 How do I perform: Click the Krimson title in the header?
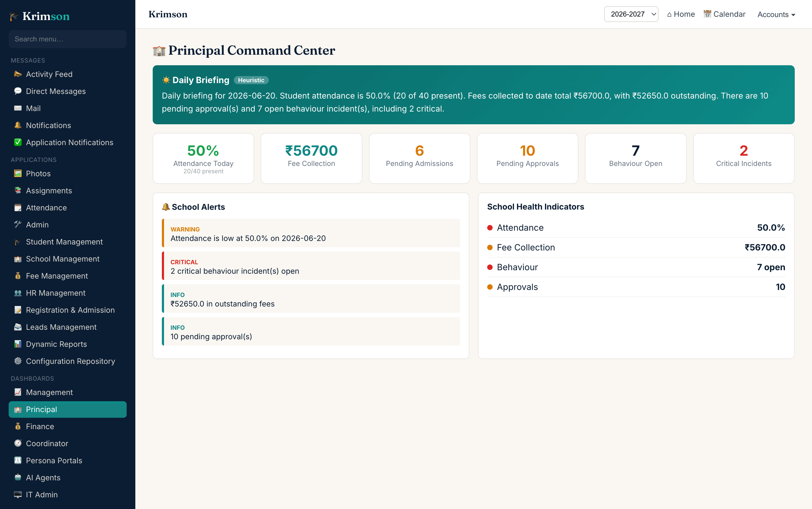168,14
